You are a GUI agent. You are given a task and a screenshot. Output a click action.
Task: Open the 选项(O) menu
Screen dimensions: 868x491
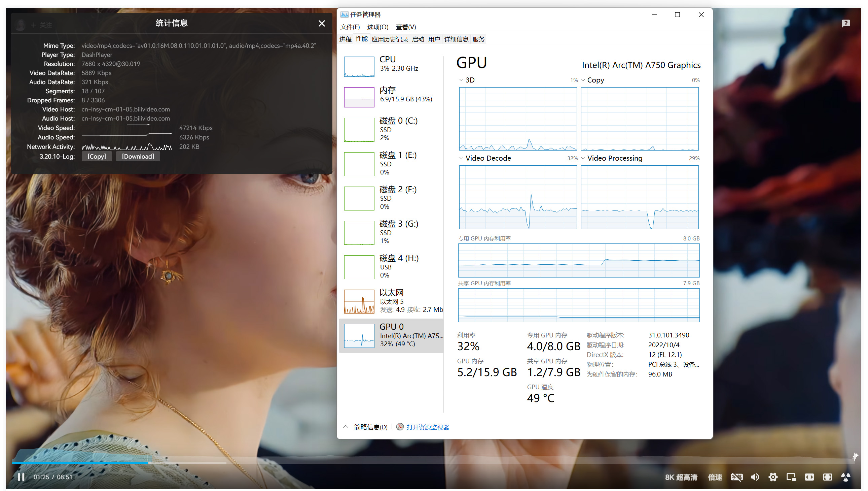(x=377, y=27)
